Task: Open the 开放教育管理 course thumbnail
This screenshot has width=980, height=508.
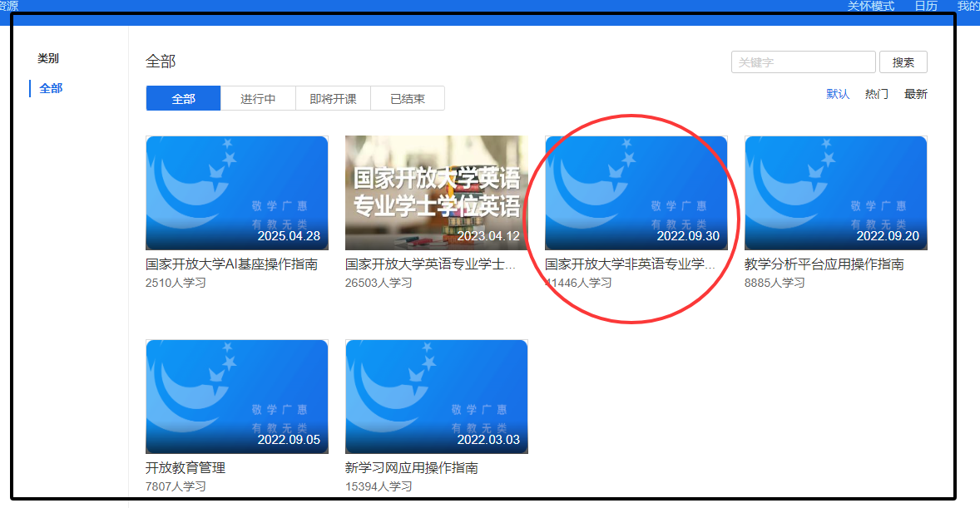Action: [236, 396]
